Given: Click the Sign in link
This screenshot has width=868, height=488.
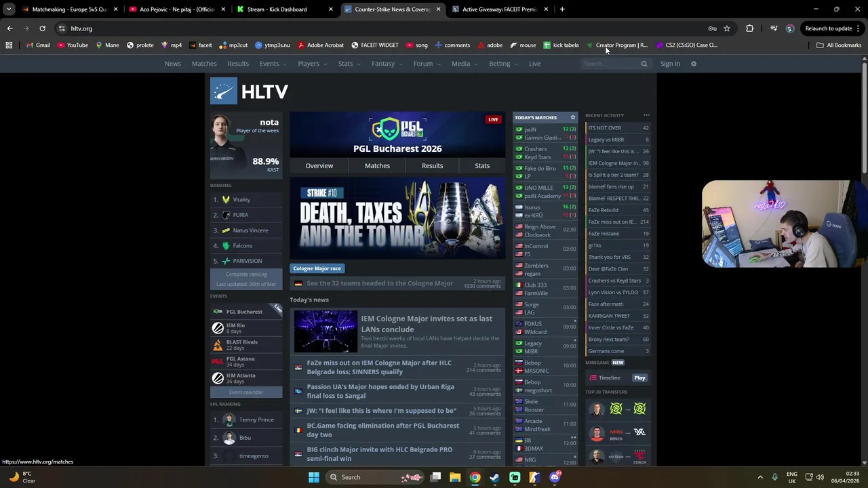Looking at the screenshot, I should [x=670, y=64].
